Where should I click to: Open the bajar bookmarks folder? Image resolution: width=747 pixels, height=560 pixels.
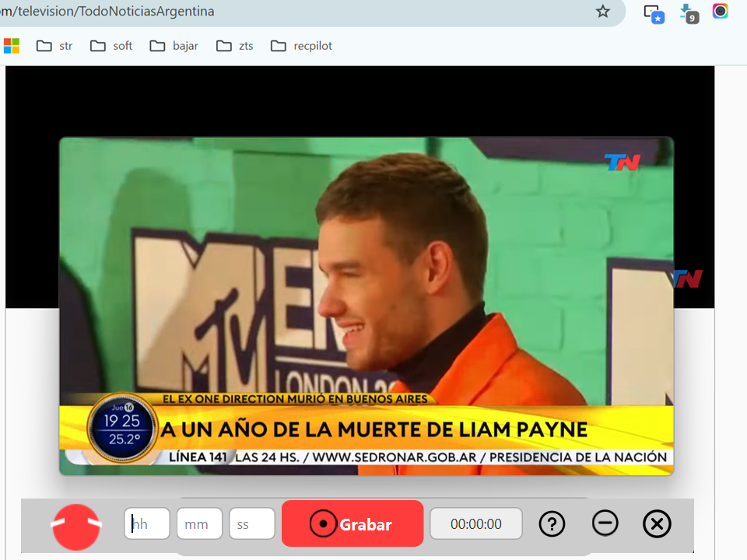click(x=174, y=46)
